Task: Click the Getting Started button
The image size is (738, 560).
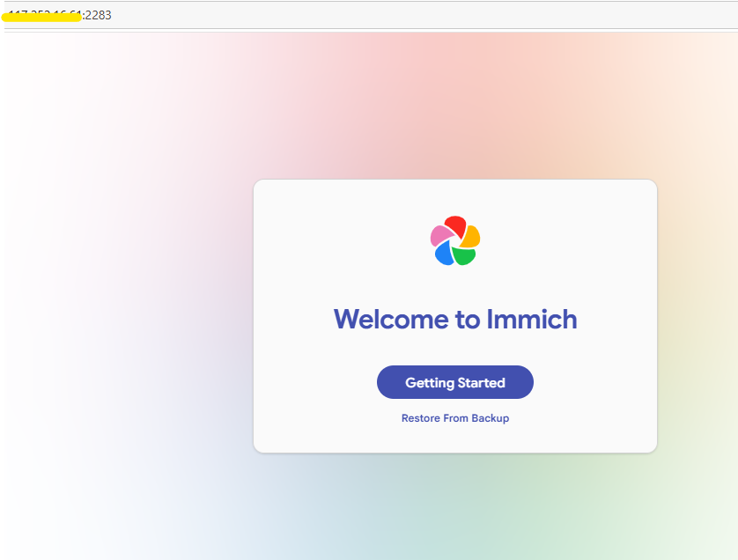Action: [455, 382]
